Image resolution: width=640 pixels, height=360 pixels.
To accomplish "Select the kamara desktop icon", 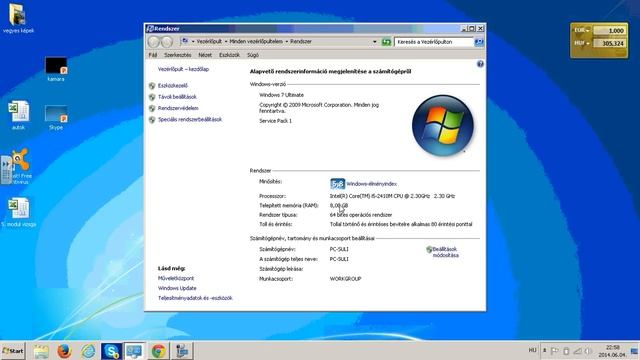I will [x=56, y=69].
